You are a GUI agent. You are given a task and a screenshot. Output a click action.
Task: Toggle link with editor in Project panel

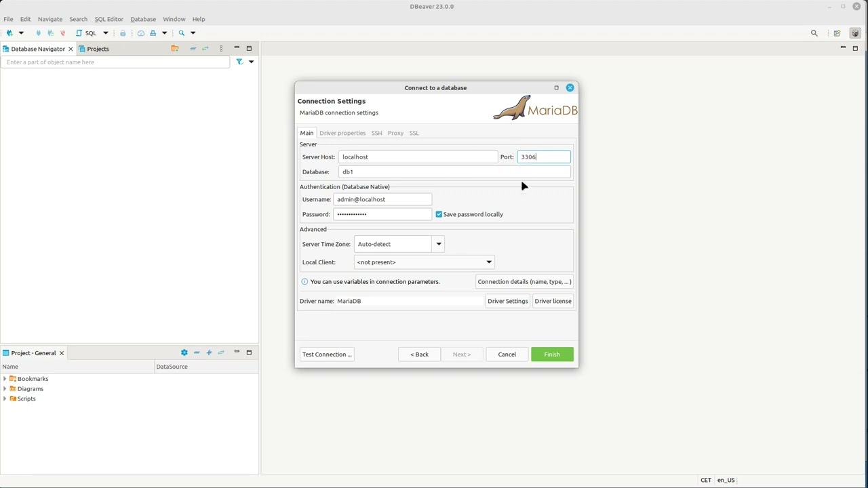click(221, 352)
